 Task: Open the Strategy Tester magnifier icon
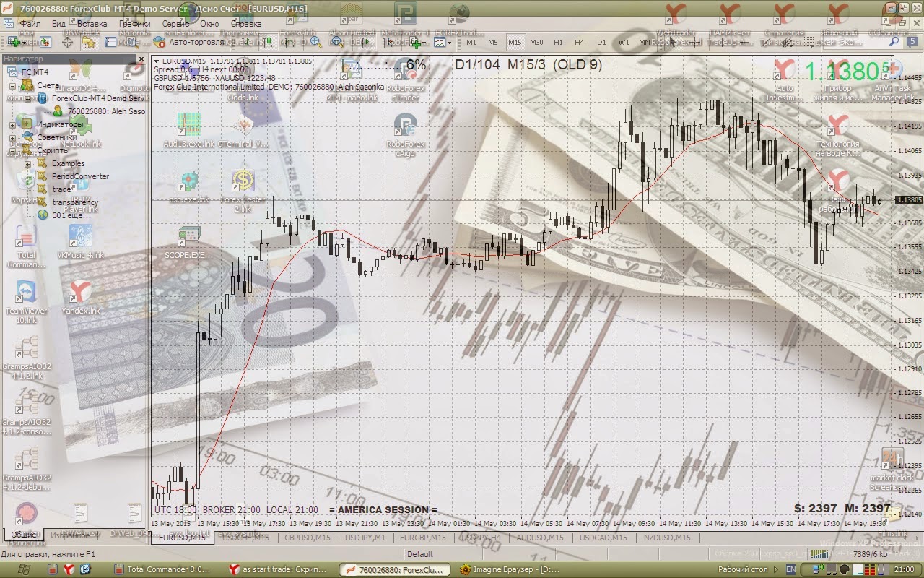coord(132,43)
